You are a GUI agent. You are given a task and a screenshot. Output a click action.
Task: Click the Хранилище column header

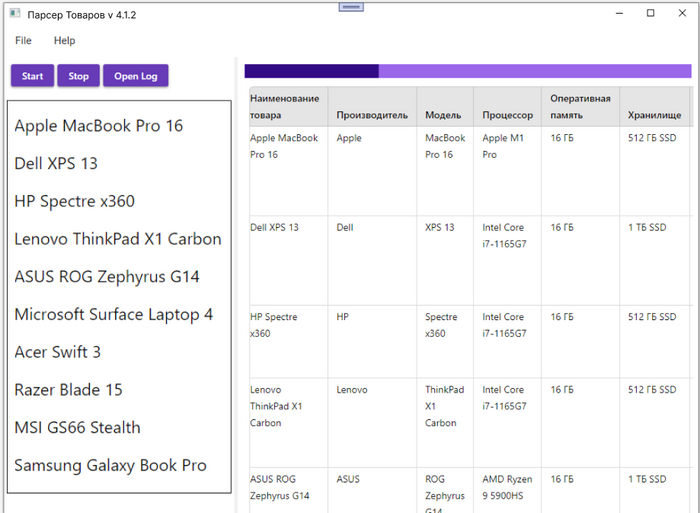(655, 115)
